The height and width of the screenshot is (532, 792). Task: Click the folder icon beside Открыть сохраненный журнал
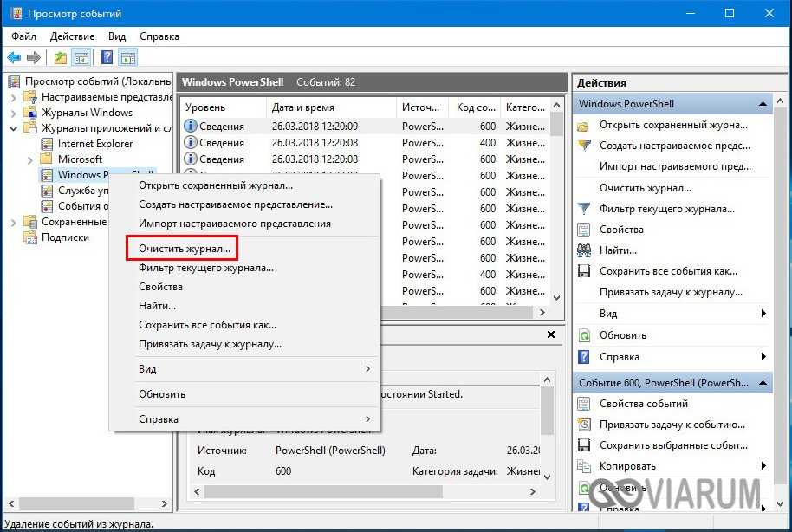tap(584, 125)
